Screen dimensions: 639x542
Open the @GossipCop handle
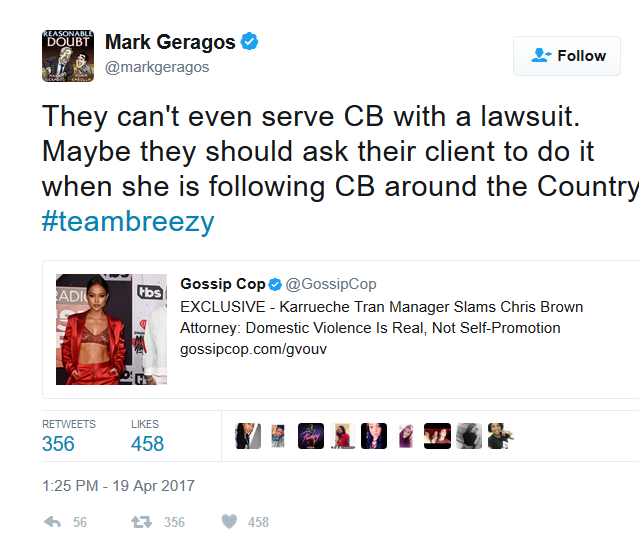[331, 284]
